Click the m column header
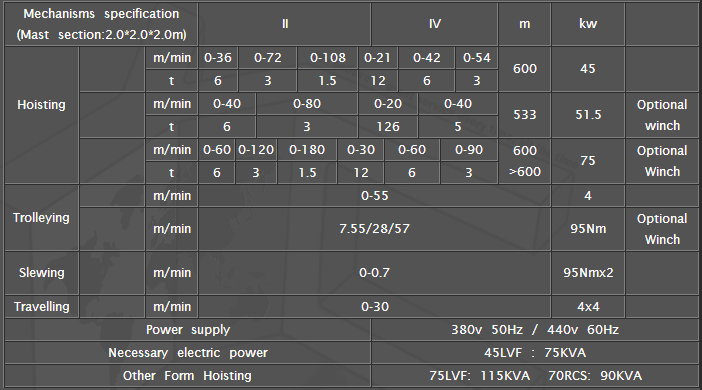 (x=525, y=24)
